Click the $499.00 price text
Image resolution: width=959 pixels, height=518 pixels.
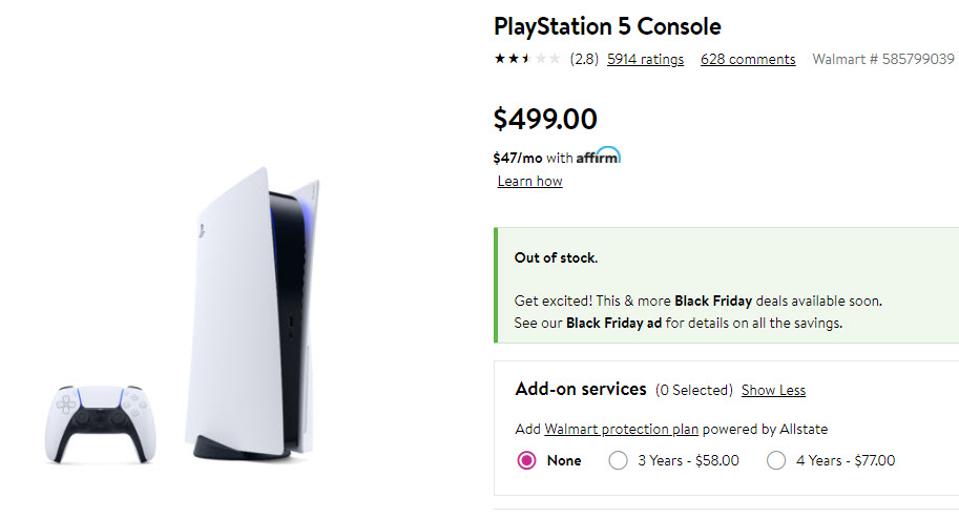pyautogui.click(x=545, y=119)
